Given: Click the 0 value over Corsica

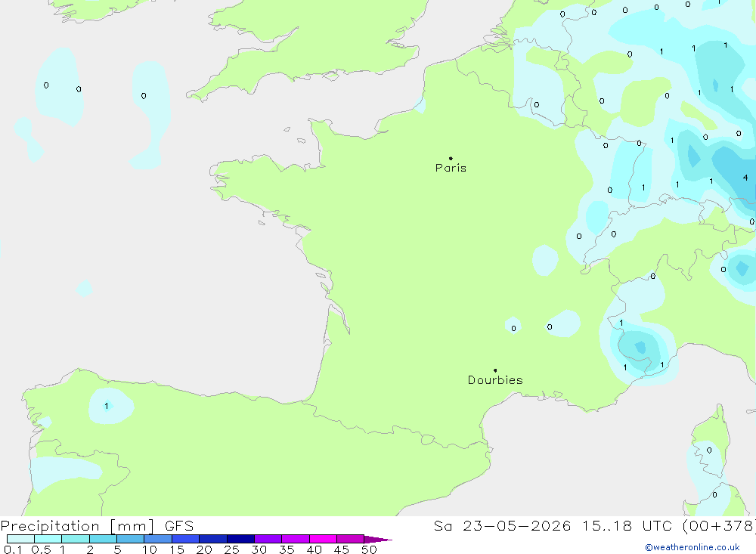Looking at the screenshot, I should coord(709,450).
